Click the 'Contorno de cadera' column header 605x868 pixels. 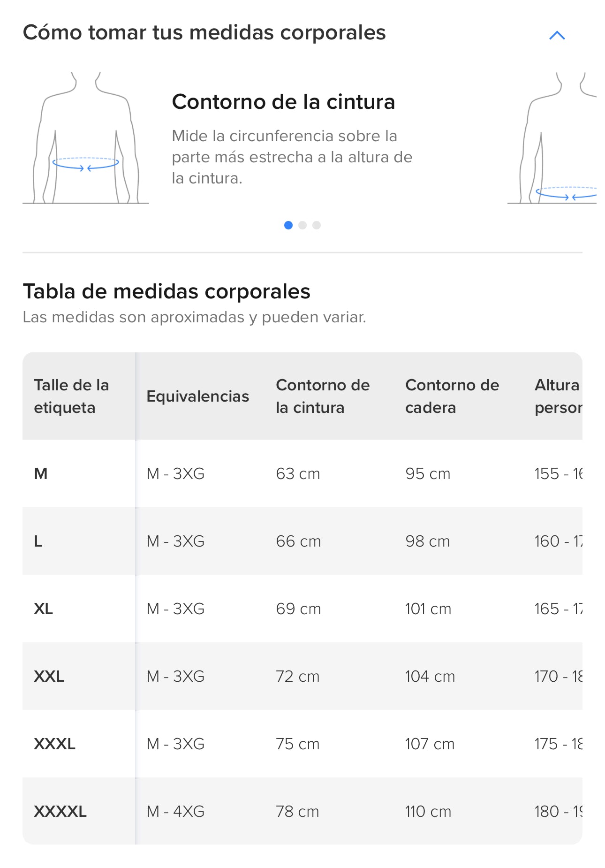[452, 396]
